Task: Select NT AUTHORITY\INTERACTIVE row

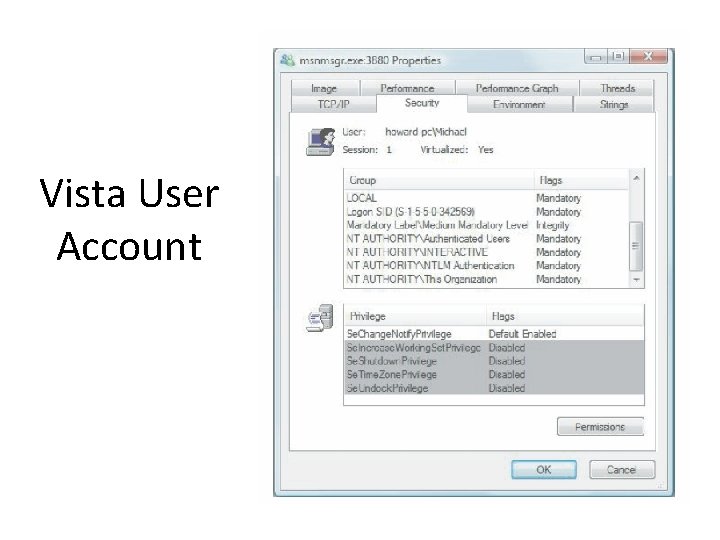Action: click(487, 252)
